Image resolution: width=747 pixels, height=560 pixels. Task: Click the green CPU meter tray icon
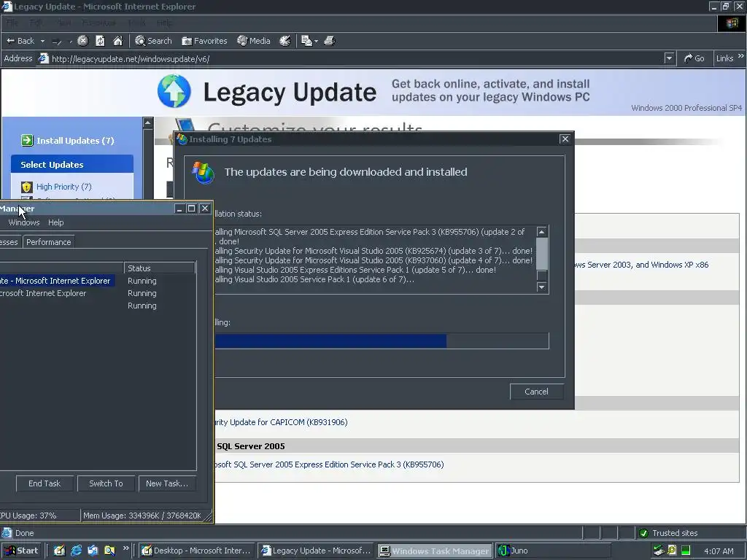(x=686, y=551)
